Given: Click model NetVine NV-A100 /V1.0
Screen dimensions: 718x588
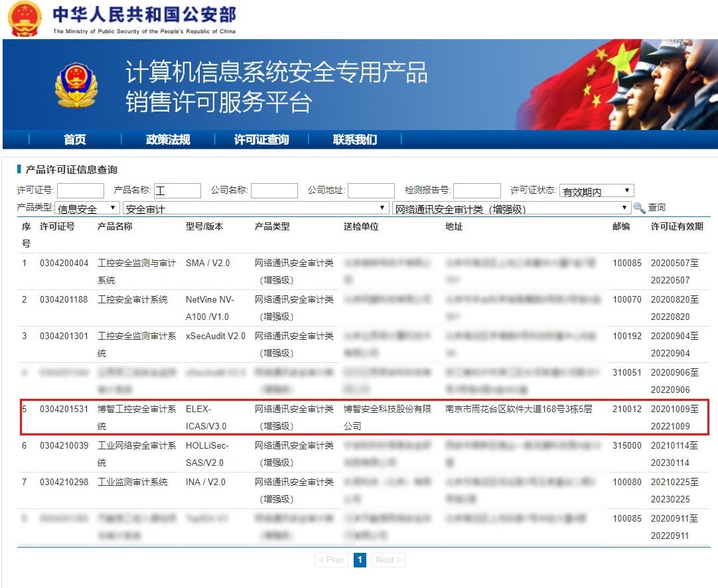Looking at the screenshot, I should pos(210,308).
